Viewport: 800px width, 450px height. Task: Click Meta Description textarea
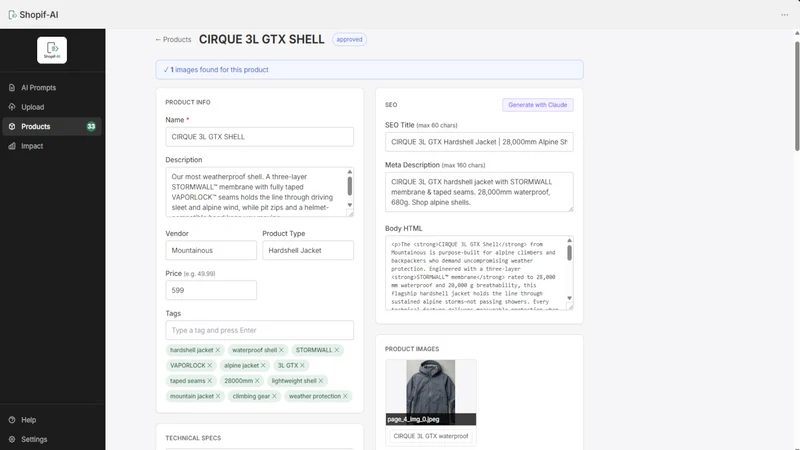(x=479, y=192)
